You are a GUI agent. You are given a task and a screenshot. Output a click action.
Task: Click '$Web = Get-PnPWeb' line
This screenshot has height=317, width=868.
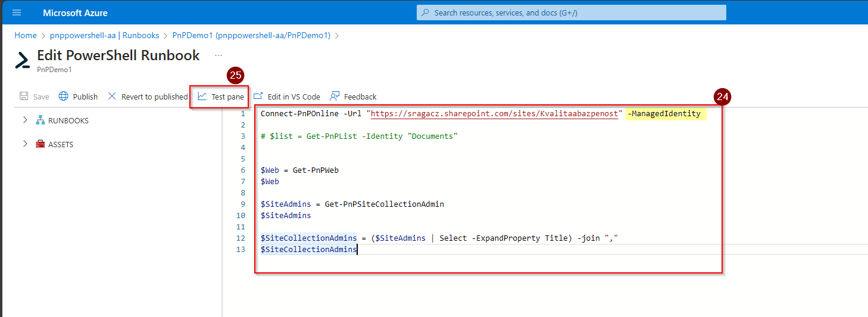[x=299, y=170]
